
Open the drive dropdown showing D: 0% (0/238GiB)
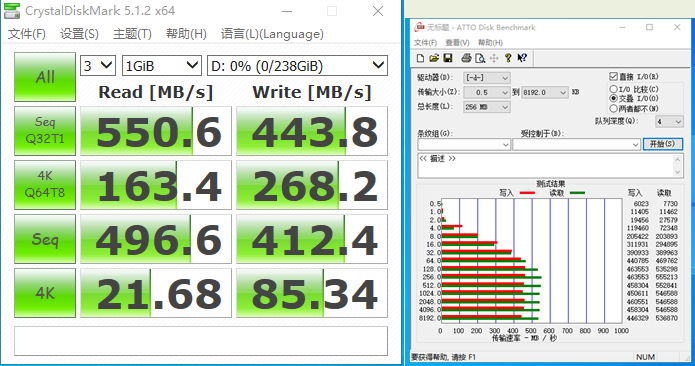297,66
